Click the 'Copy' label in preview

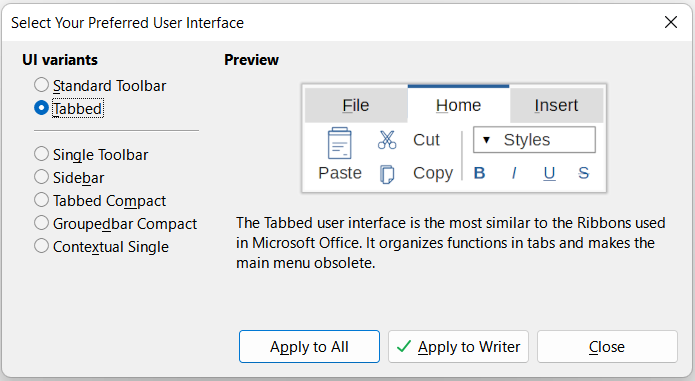pyautogui.click(x=433, y=173)
